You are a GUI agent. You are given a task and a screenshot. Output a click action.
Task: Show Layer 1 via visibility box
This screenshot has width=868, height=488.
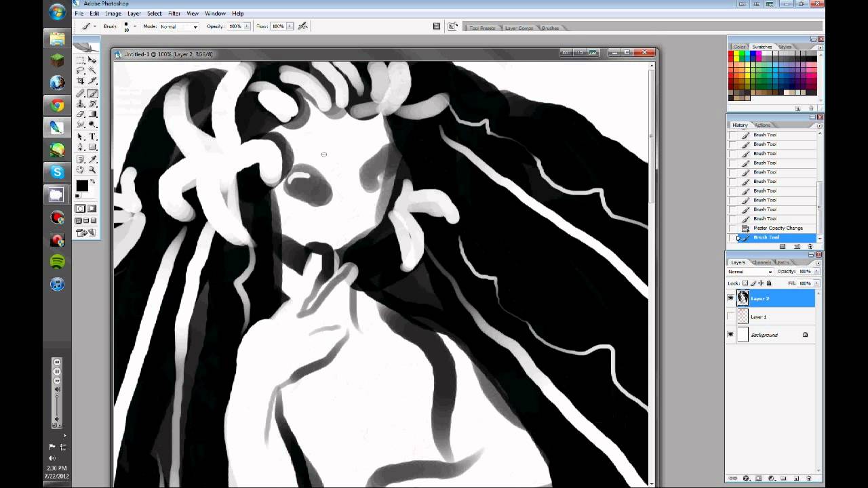[x=730, y=317]
